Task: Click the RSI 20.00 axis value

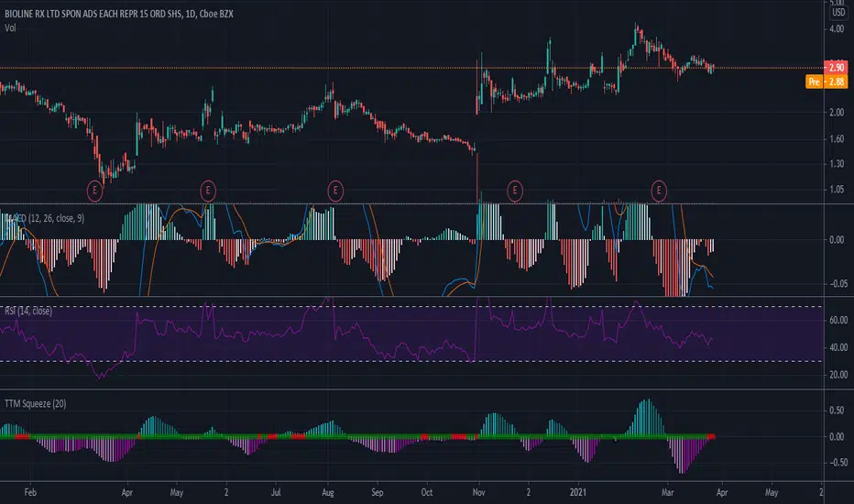Action: pyautogui.click(x=838, y=374)
